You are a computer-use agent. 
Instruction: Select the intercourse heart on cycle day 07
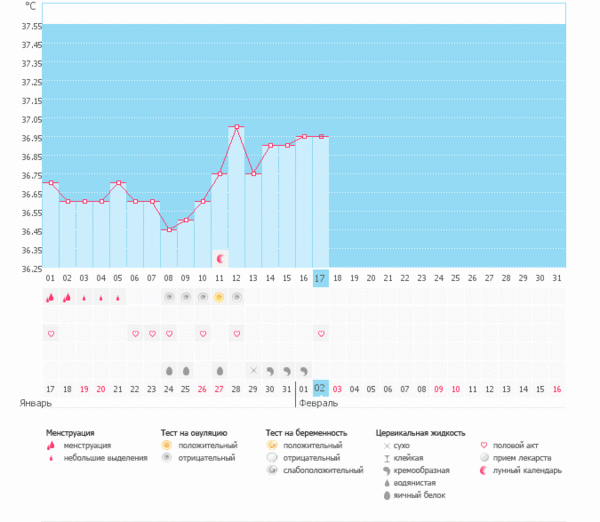point(152,334)
